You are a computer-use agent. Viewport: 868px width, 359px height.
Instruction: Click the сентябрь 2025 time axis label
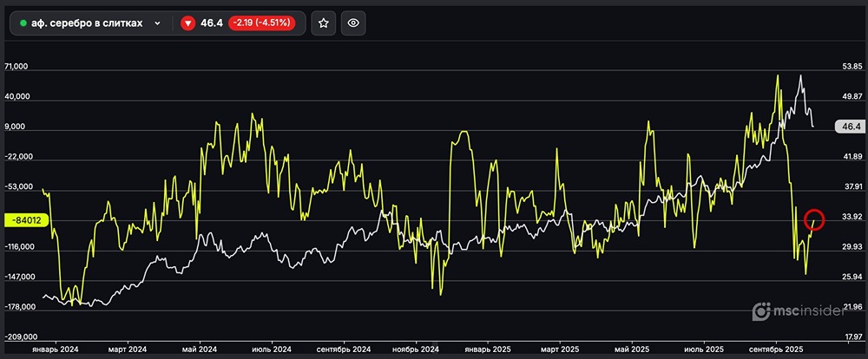click(773, 349)
